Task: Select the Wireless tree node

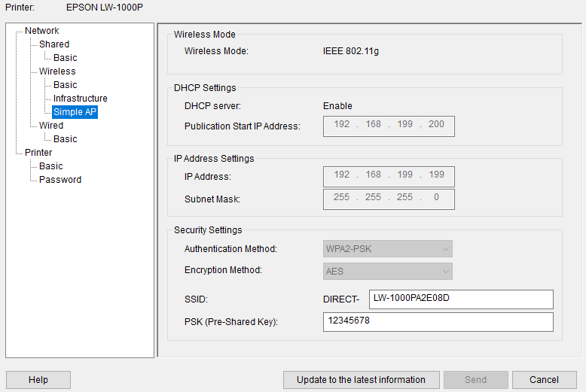Action: 57,71
